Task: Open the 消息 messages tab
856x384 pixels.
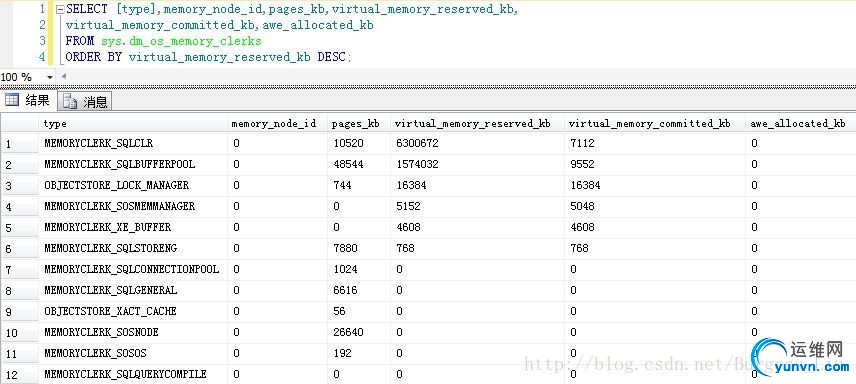Action: point(85,101)
